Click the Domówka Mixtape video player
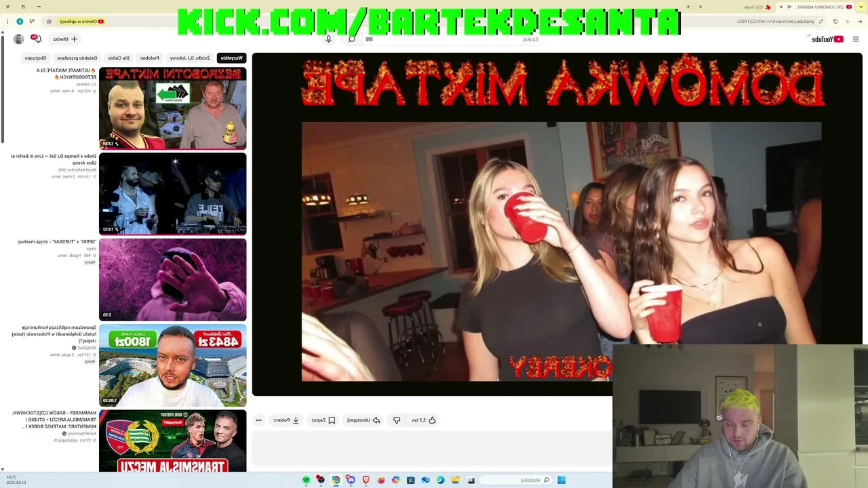 click(557, 224)
